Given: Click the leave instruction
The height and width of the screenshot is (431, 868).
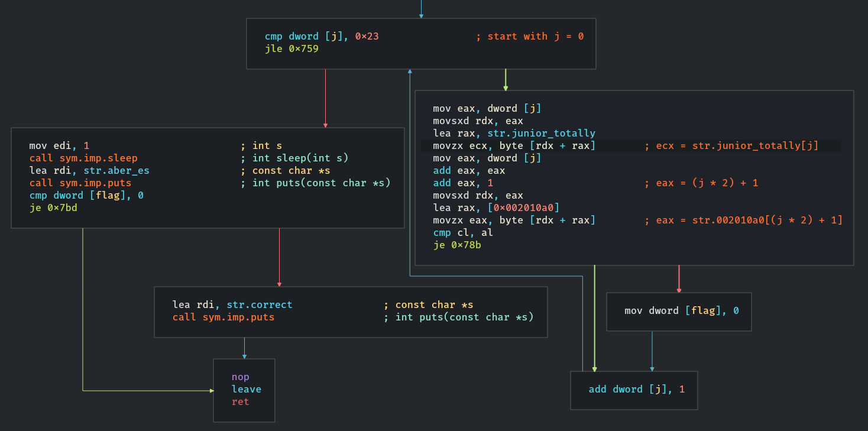Looking at the screenshot, I should tap(246, 390).
